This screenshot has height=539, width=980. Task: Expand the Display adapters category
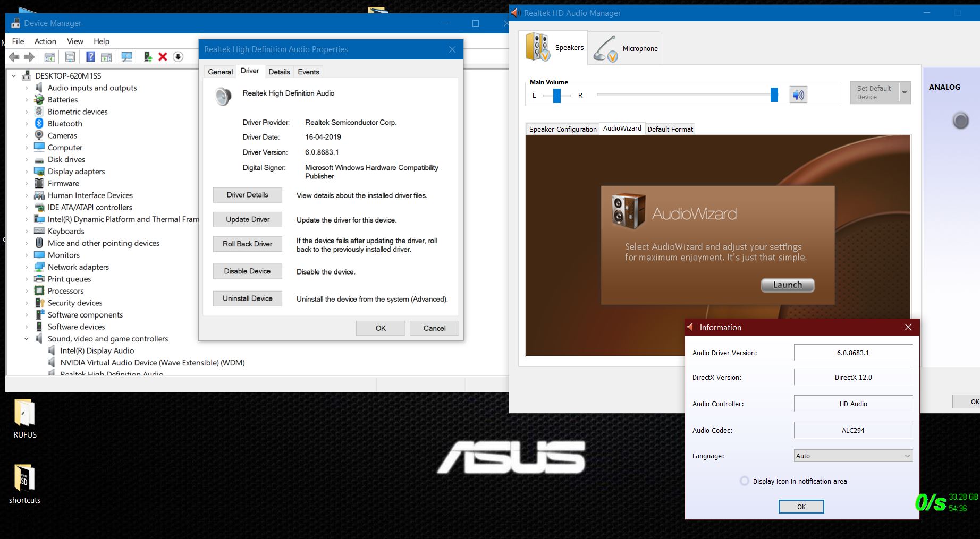click(27, 172)
